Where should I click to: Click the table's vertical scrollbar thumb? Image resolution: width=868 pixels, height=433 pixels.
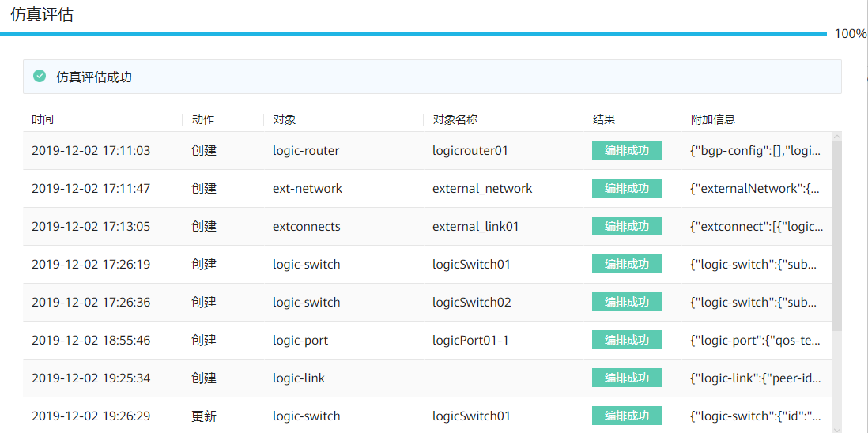[837, 237]
